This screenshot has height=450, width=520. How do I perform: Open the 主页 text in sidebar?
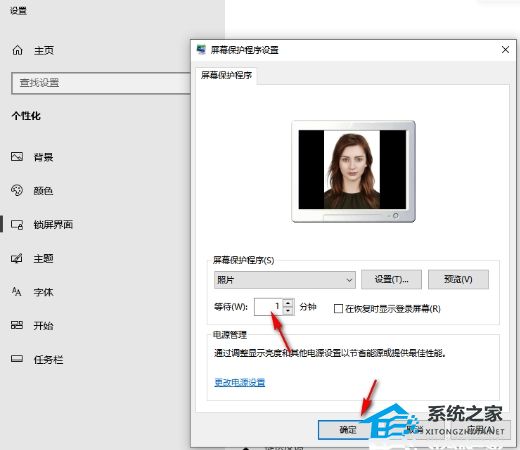[44, 50]
